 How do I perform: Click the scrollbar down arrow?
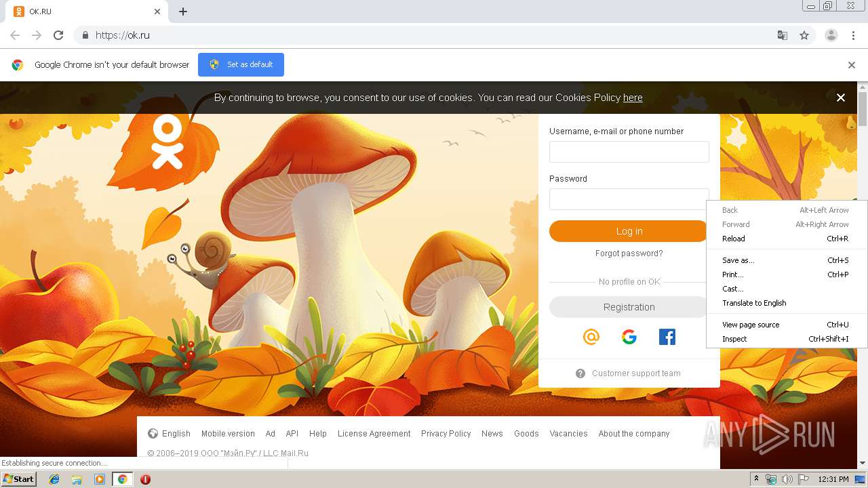click(x=863, y=463)
